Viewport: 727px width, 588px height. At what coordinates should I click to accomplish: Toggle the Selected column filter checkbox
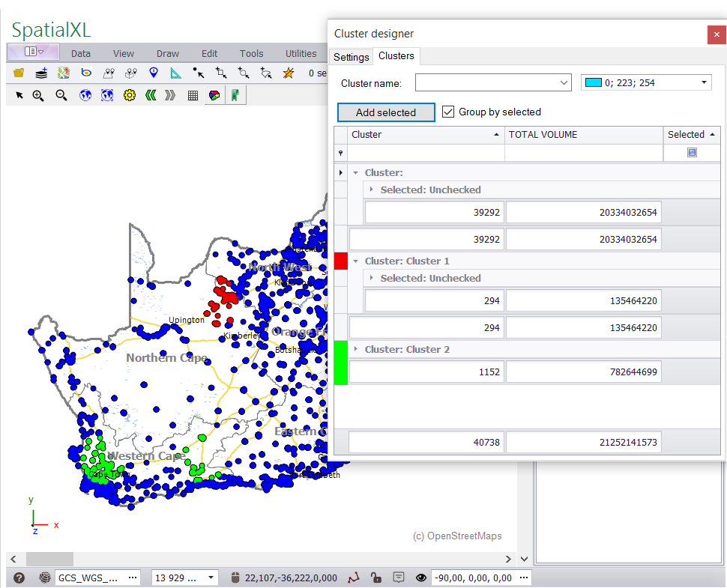(x=692, y=153)
